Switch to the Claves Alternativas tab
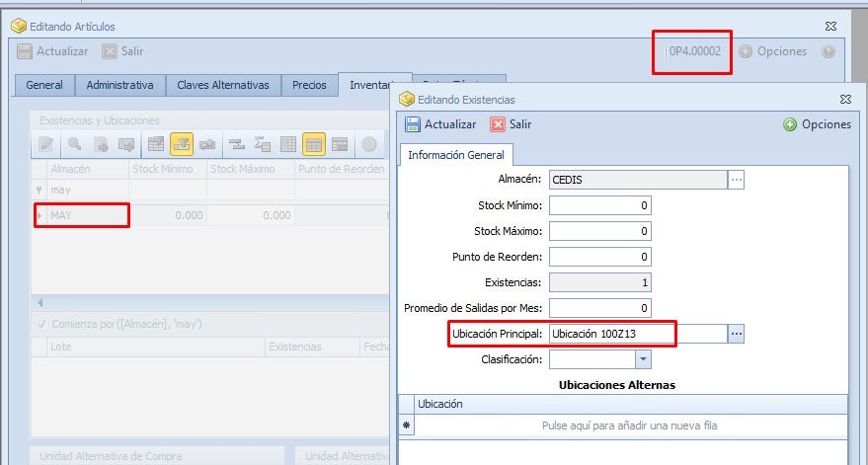This screenshot has width=868, height=465. pos(223,85)
